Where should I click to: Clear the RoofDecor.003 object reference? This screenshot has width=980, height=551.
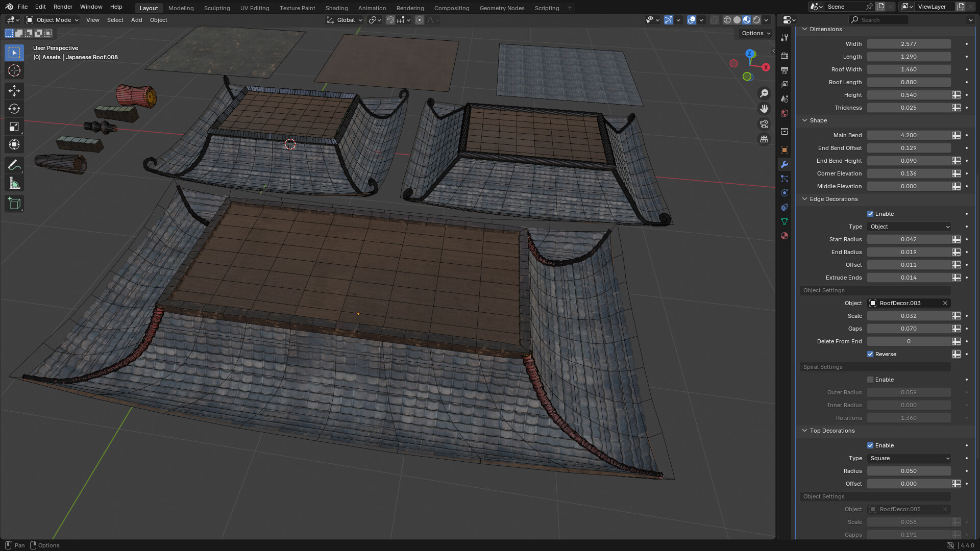(945, 303)
